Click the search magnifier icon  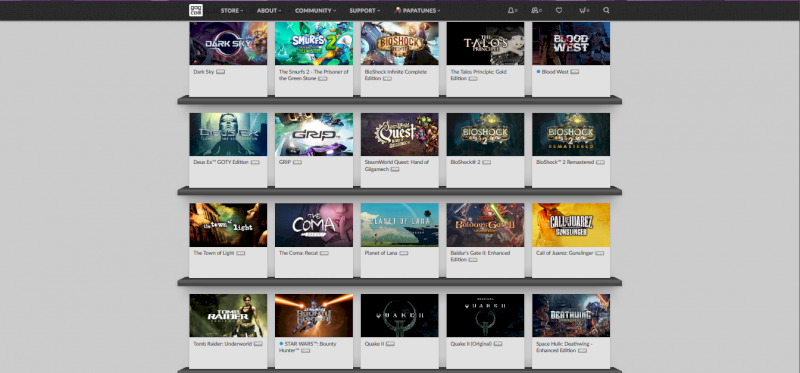(x=606, y=10)
